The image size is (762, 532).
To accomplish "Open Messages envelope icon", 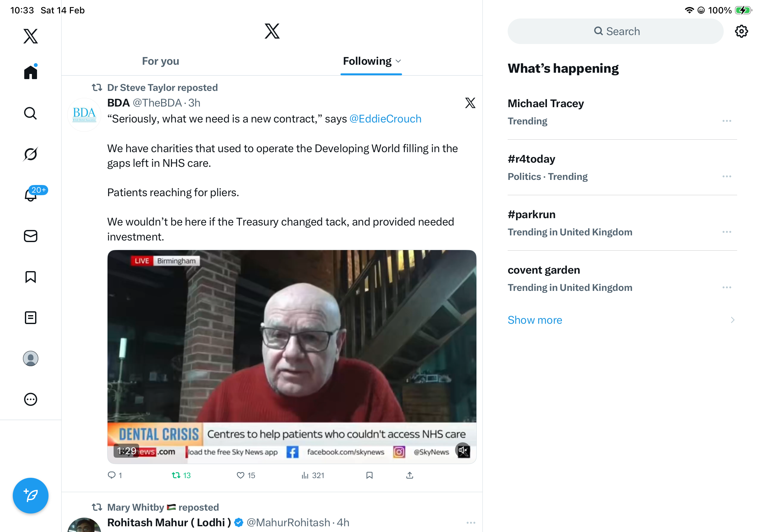I will pos(31,236).
